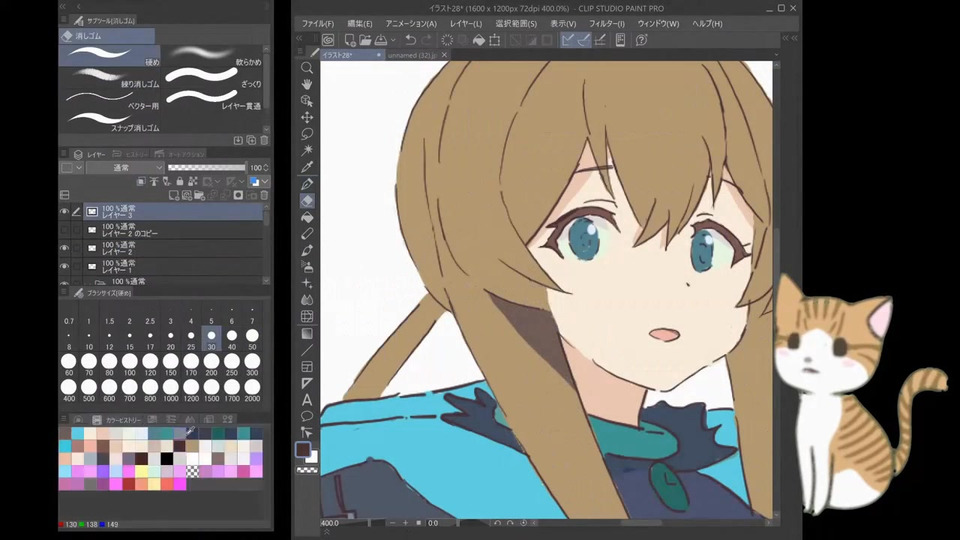Click the Open file folder icon
The height and width of the screenshot is (540, 960).
coord(365,40)
